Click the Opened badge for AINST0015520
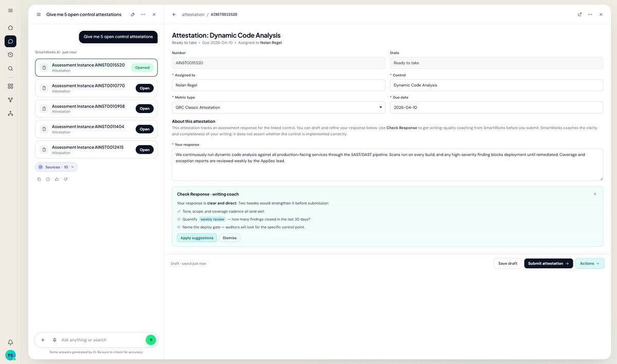Screen dimensions: 617x364 coord(142,67)
